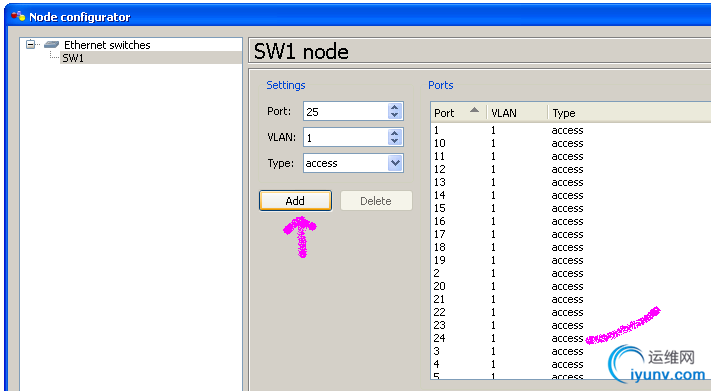Increase the VLAN value with up arrow

[394, 133]
